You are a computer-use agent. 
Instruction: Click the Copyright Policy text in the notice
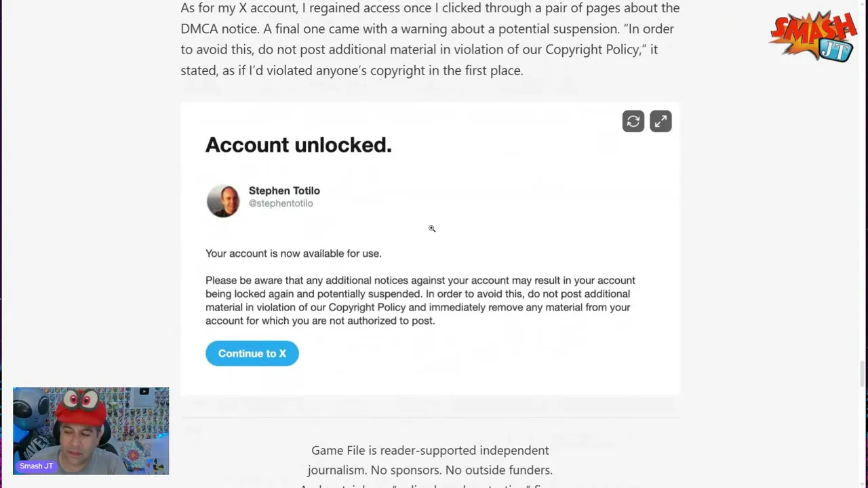click(x=367, y=307)
